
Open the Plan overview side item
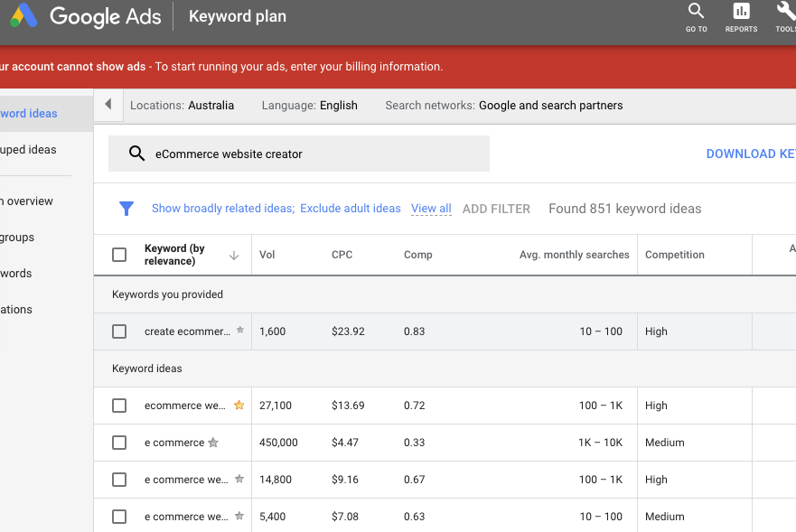26,201
